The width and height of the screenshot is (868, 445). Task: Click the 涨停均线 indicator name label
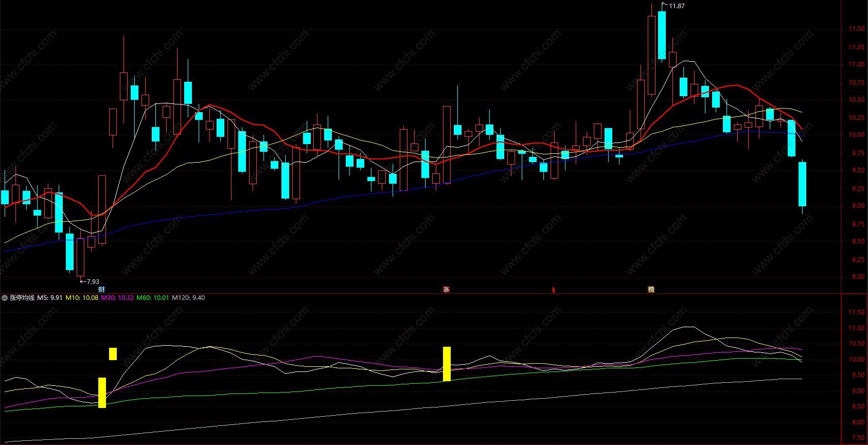[x=22, y=298]
